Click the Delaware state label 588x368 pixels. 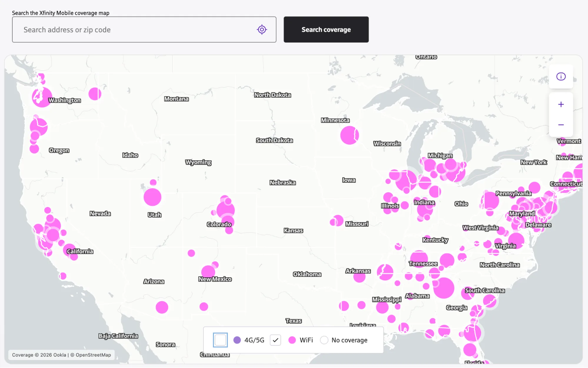(x=538, y=225)
